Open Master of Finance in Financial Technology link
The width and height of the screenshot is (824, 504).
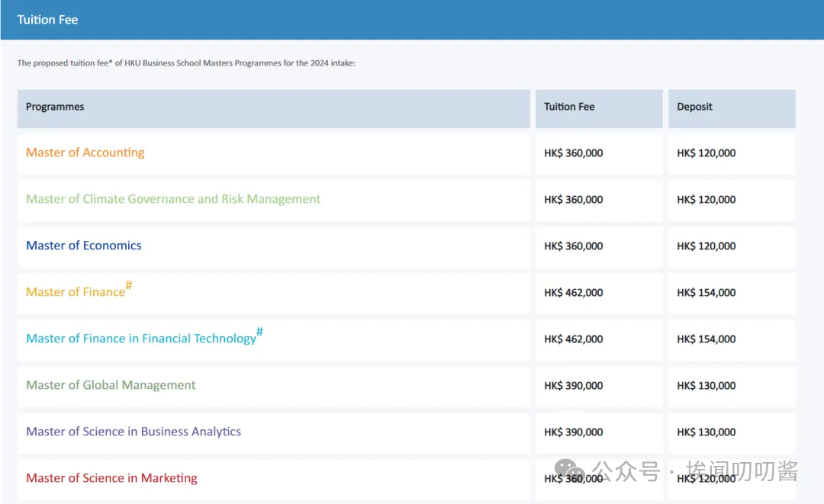(144, 336)
